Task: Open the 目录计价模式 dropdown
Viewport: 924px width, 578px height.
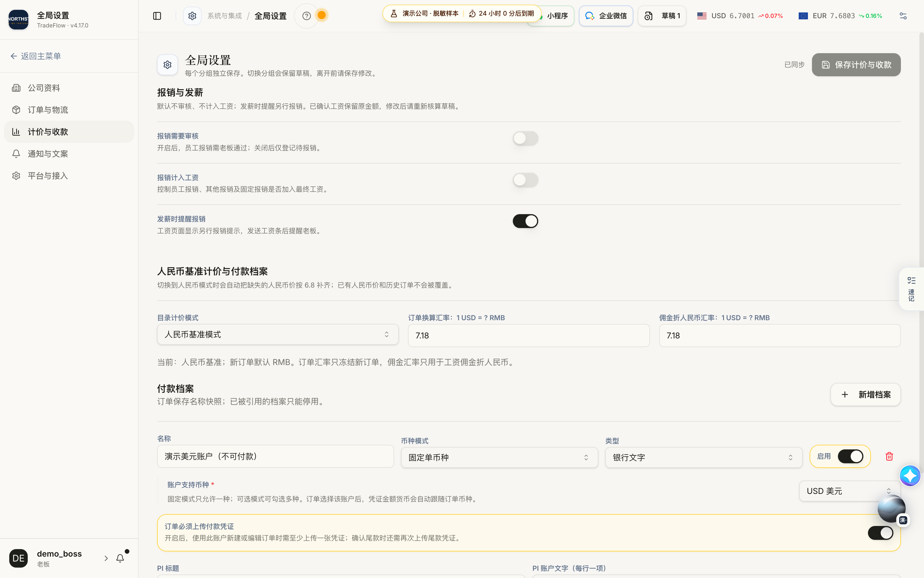Action: coord(277,334)
